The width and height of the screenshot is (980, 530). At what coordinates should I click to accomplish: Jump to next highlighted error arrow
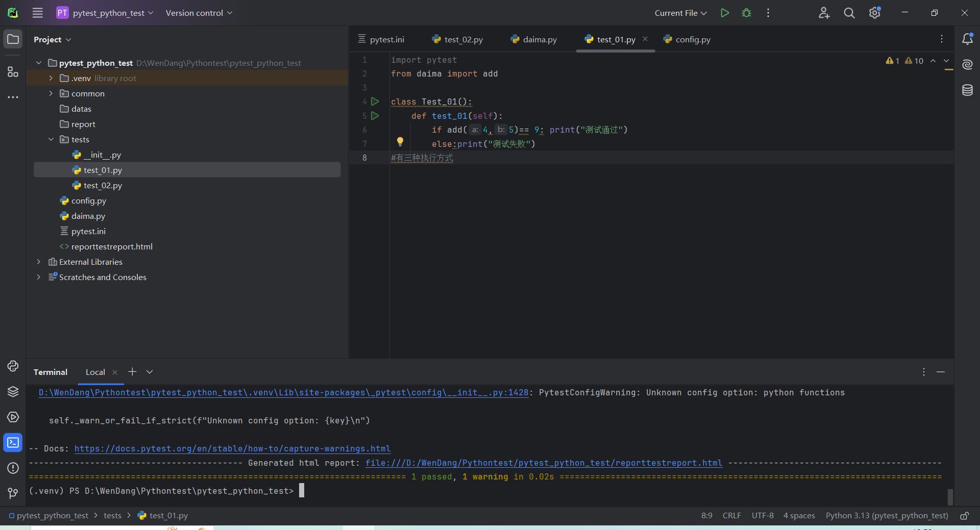coord(947,61)
